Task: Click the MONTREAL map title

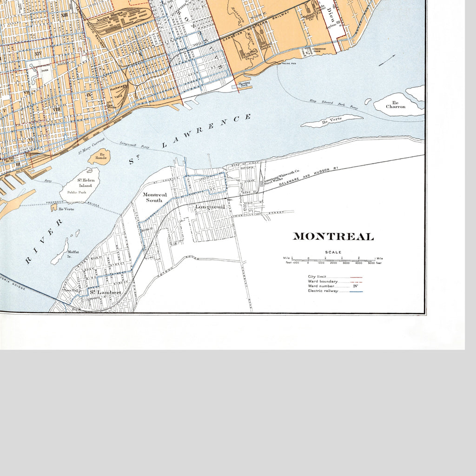Action: 333,237
